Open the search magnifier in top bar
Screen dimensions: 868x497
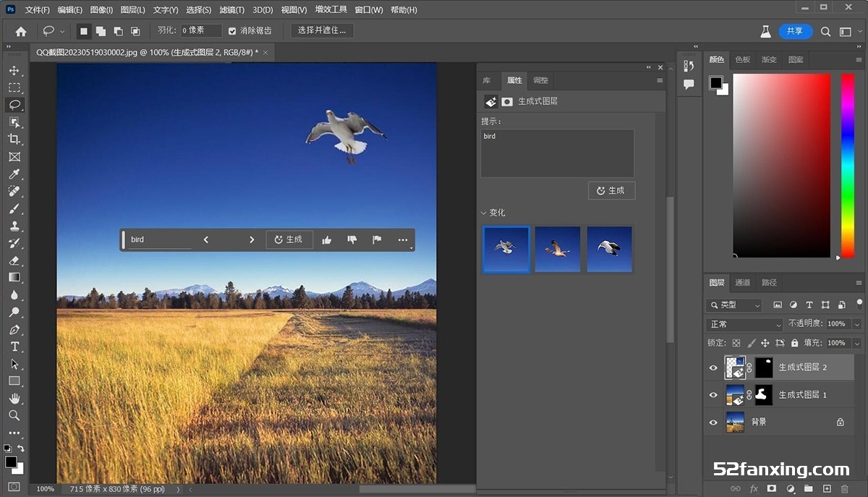tap(826, 31)
